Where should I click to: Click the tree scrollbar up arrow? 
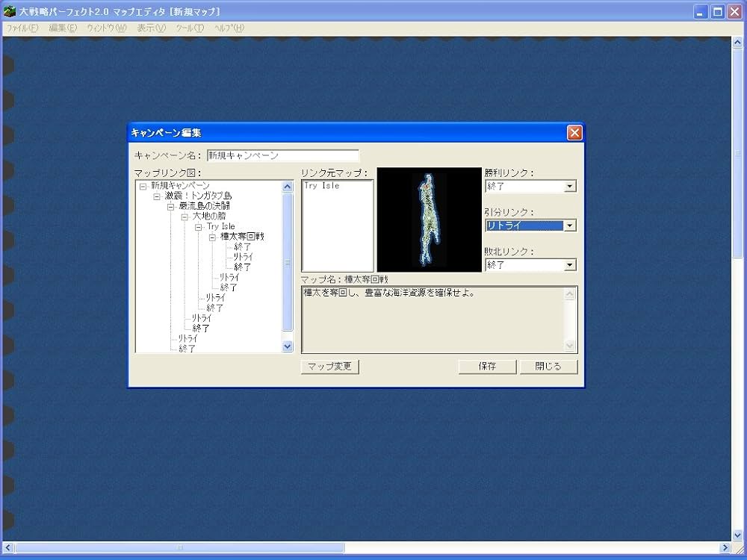[x=288, y=186]
